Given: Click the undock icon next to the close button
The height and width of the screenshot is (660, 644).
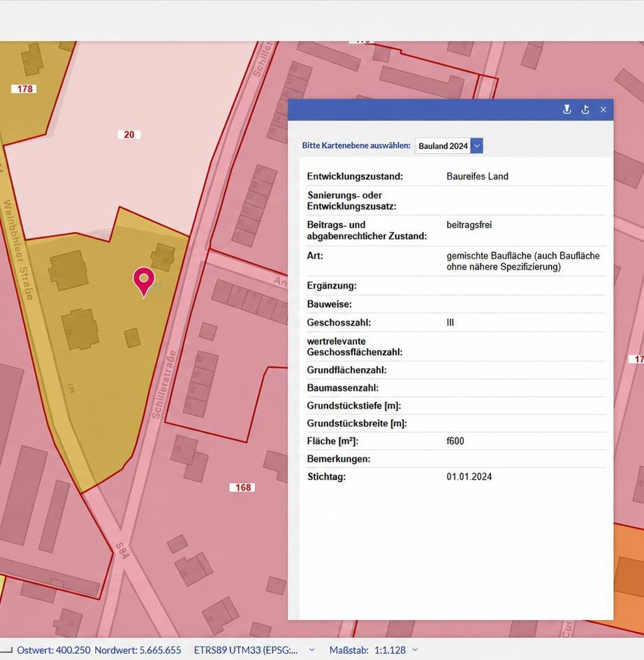Looking at the screenshot, I should pyautogui.click(x=585, y=110).
